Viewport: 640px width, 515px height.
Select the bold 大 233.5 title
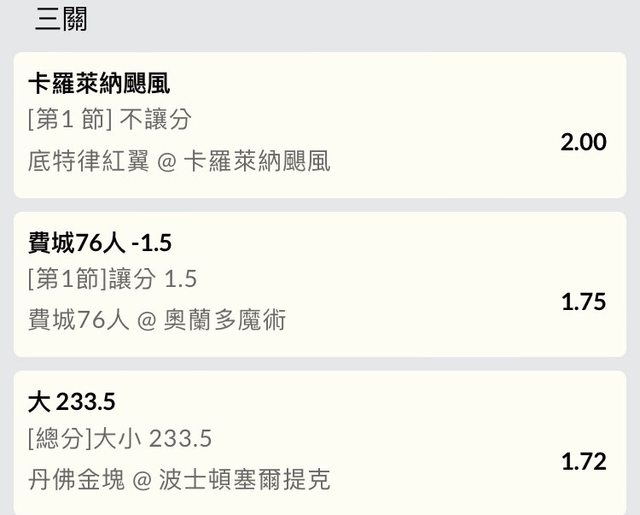pos(71,402)
